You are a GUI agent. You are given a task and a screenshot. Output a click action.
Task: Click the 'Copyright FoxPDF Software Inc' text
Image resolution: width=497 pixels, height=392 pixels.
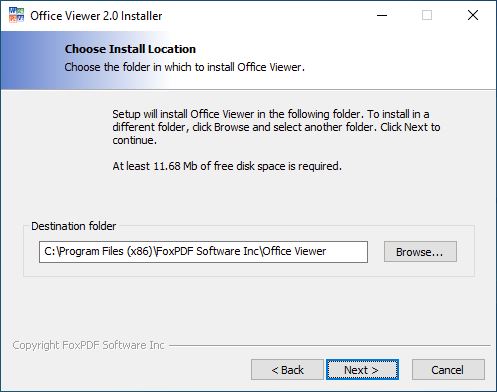(x=88, y=345)
